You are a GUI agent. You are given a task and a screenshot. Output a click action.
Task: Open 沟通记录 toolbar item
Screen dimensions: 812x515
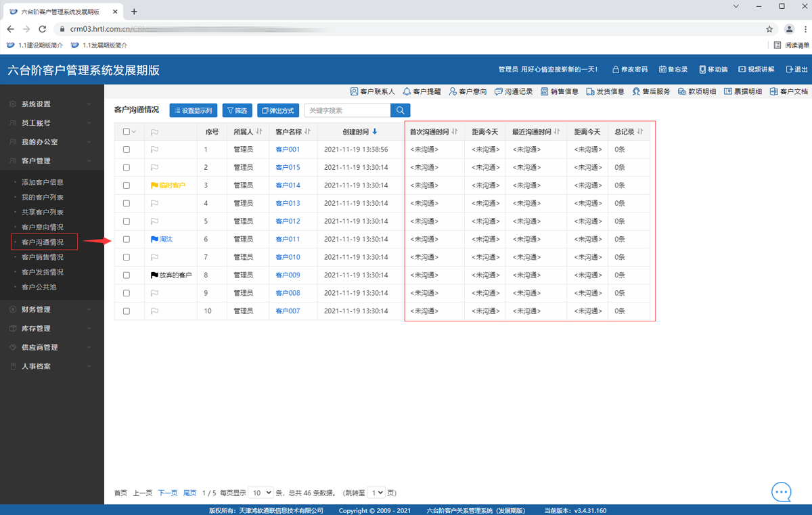[514, 91]
